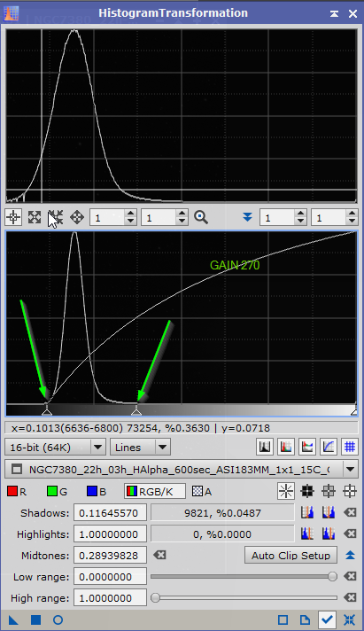
Task: Decrease the second zoom spinbox left of the magnifier
Action: coord(182,222)
